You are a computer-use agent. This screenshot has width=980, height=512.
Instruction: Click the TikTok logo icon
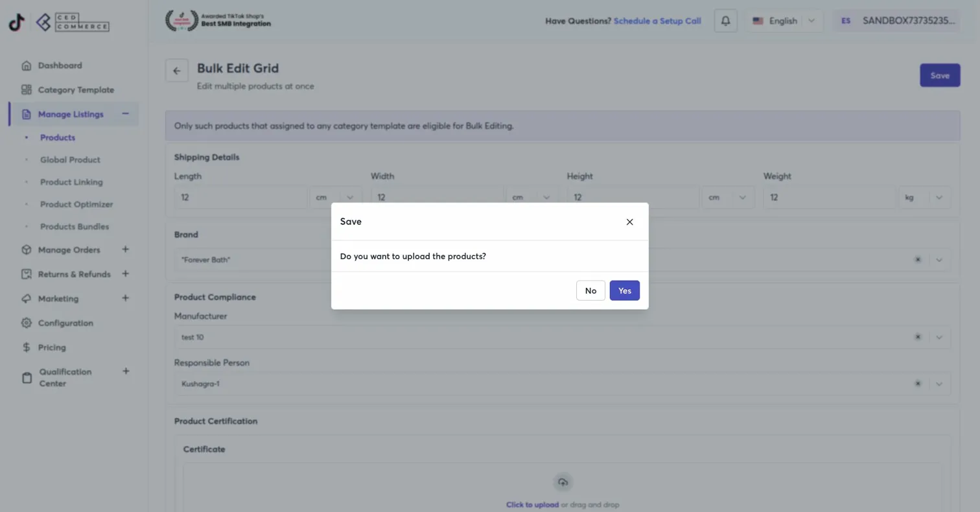[17, 23]
